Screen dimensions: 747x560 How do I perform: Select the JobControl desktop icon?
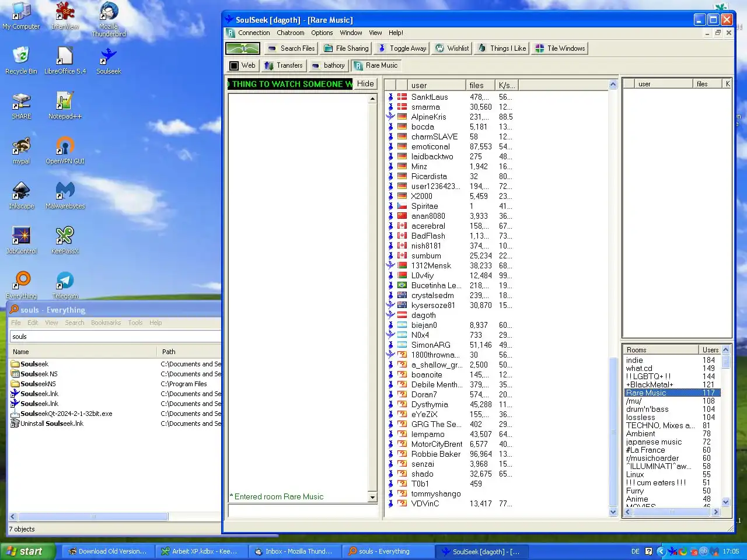[21, 240]
